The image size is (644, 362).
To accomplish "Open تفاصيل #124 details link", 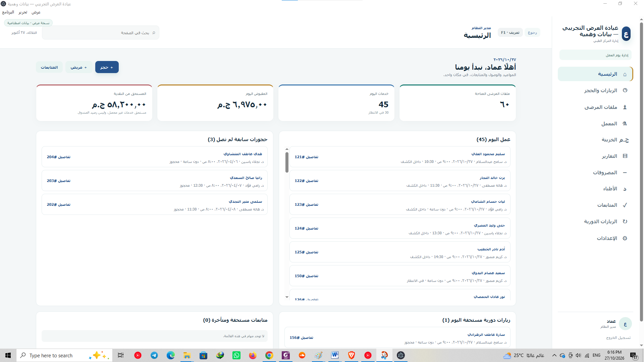I will [x=307, y=228].
